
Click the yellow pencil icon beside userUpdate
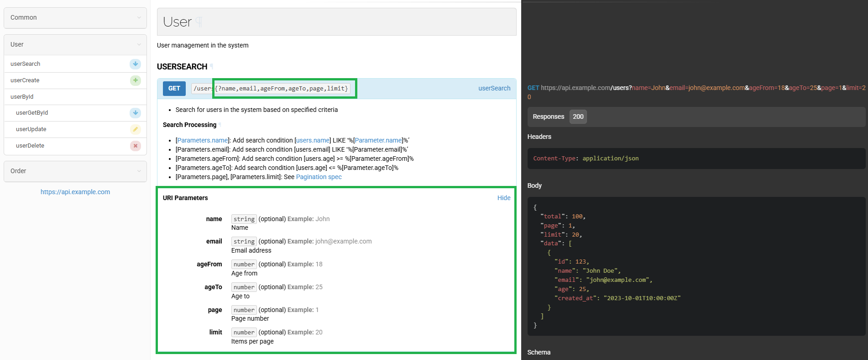(x=135, y=129)
